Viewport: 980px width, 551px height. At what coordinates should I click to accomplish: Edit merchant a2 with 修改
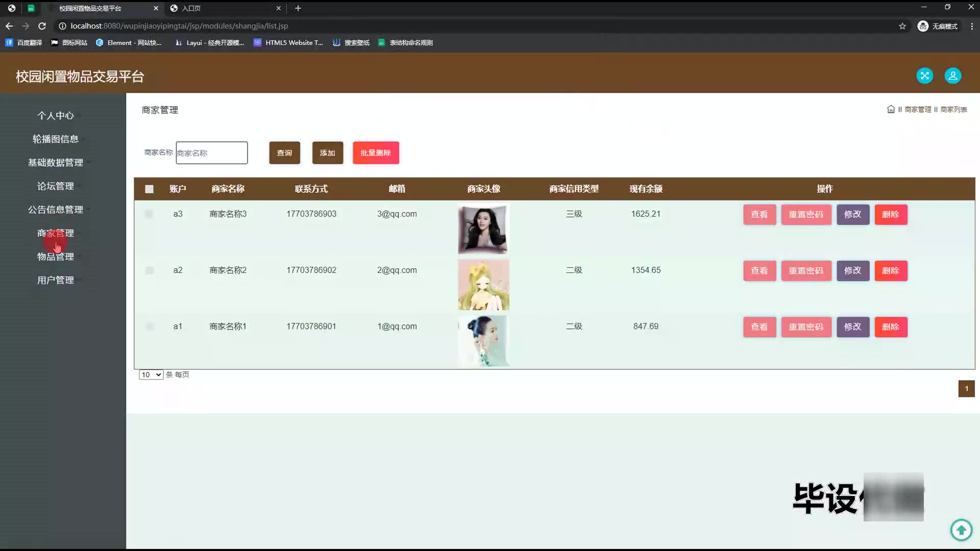[853, 271]
